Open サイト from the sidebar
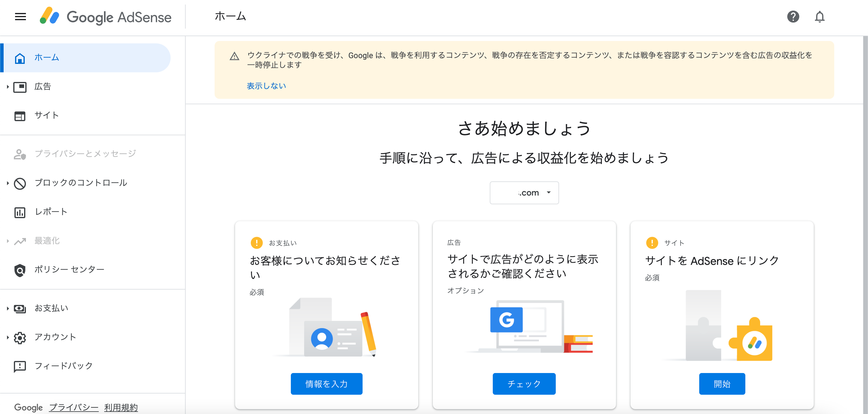 click(x=47, y=115)
